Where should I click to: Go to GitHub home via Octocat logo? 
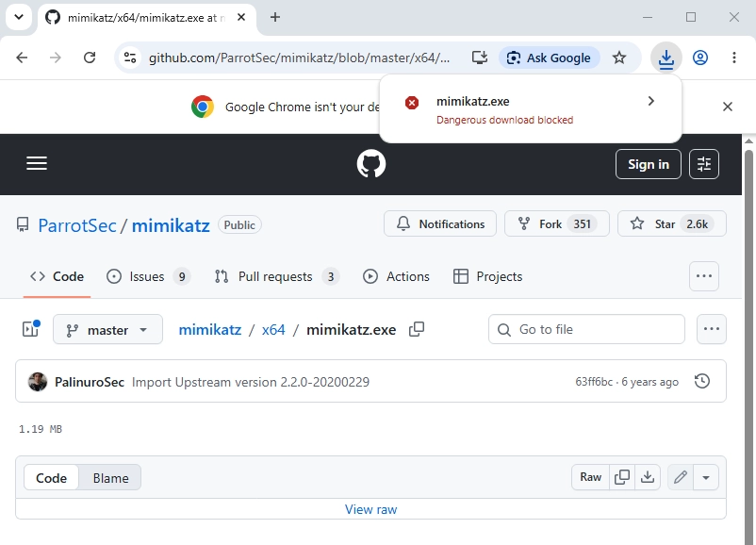370,163
